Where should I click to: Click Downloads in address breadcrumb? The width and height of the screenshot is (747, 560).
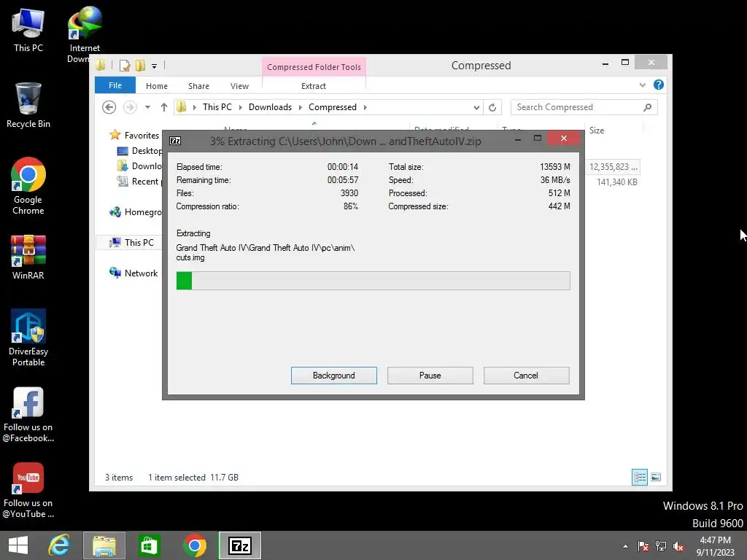click(270, 107)
